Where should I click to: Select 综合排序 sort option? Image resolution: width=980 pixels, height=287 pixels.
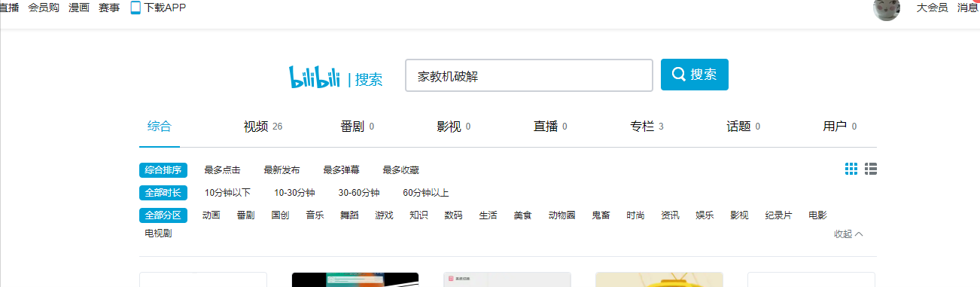[163, 170]
